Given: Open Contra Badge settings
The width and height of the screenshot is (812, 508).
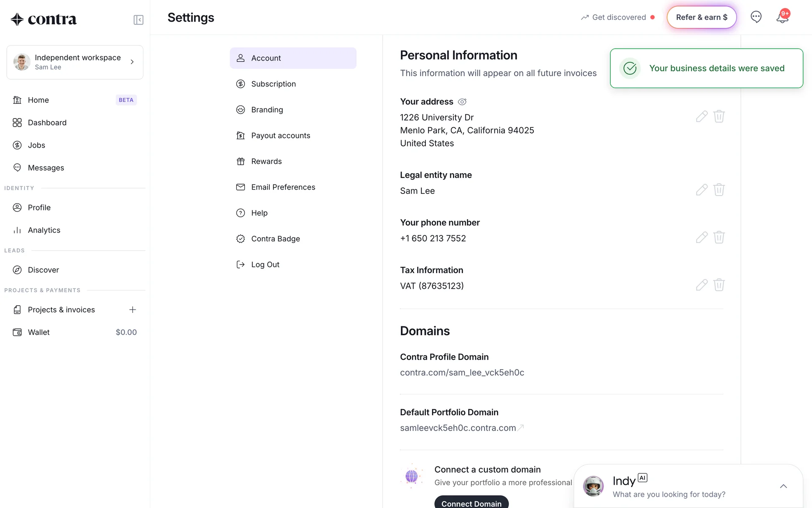Looking at the screenshot, I should point(275,239).
